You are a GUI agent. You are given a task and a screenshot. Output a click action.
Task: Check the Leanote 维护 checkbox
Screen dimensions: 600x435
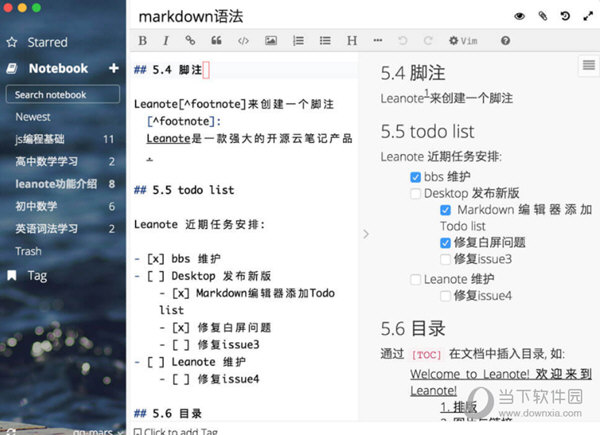coord(415,280)
